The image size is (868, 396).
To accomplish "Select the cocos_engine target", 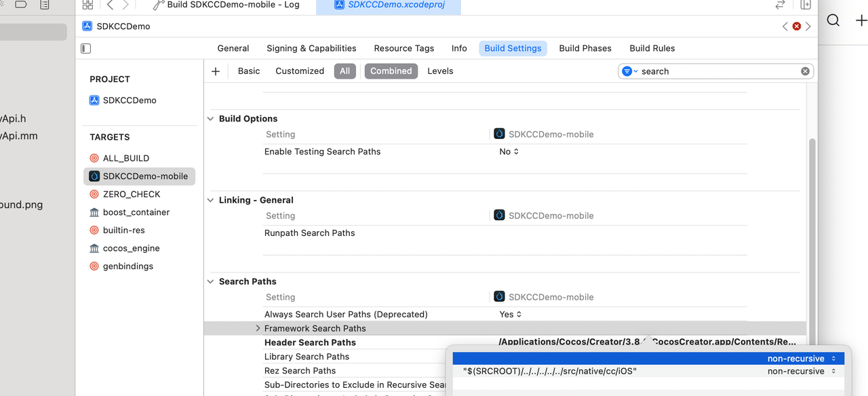I will [132, 248].
